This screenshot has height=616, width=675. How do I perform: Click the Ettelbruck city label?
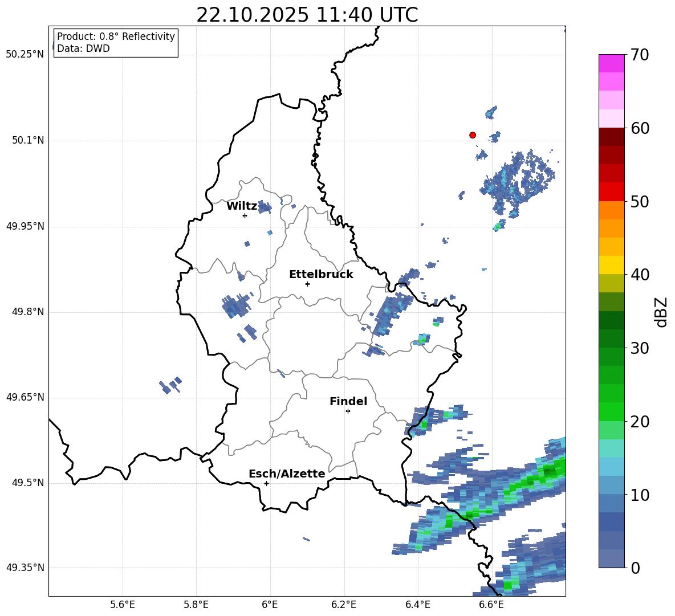321,275
